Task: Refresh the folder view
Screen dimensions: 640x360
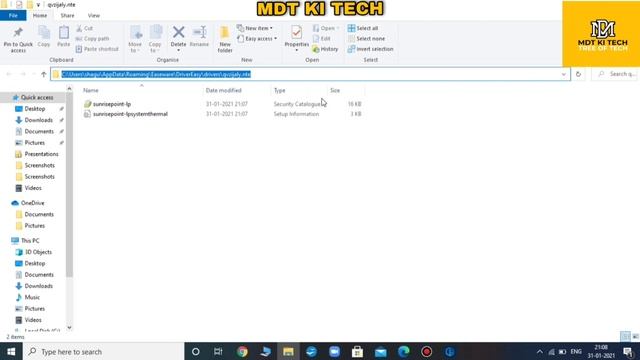Action: coord(578,74)
